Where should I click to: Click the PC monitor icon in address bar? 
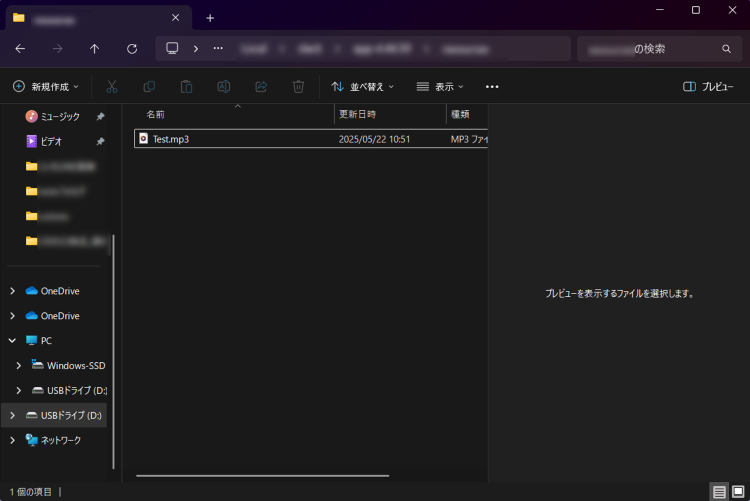[x=172, y=48]
